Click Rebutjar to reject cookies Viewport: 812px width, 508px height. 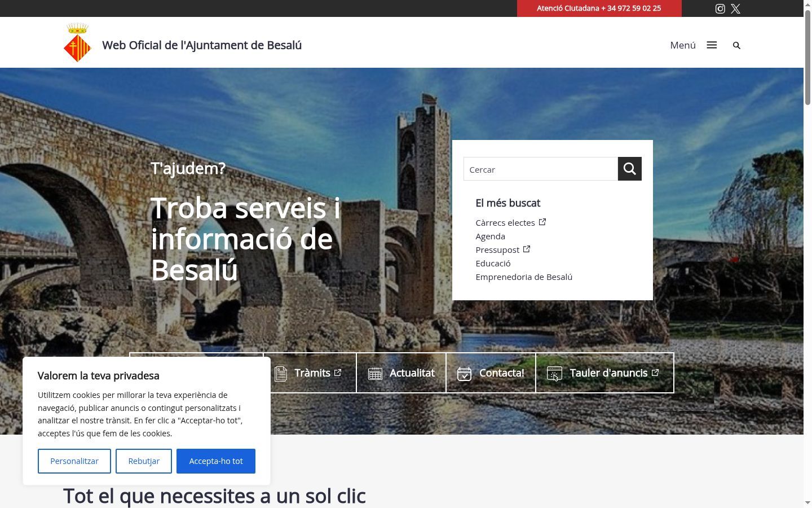click(x=144, y=461)
